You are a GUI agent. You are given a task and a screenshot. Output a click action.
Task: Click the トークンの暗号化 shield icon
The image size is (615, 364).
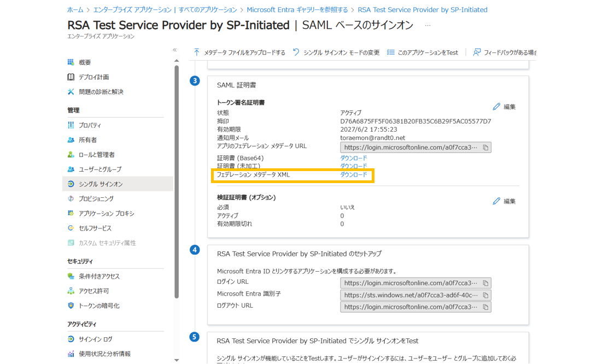pyautogui.click(x=71, y=306)
